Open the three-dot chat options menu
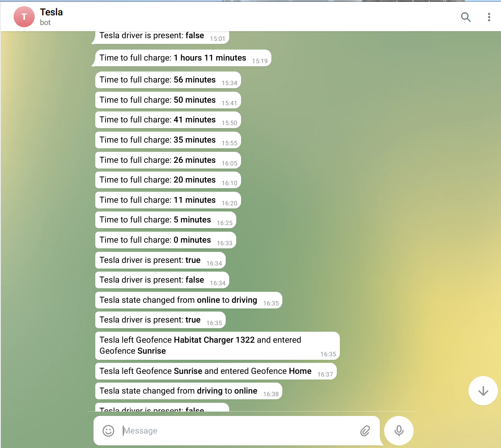Viewport: 501px width, 448px height. (x=489, y=17)
